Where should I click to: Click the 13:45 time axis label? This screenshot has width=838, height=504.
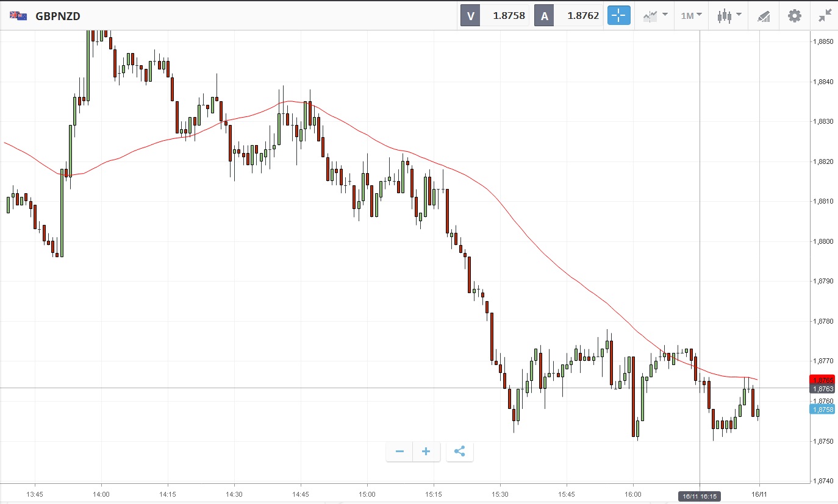35,494
